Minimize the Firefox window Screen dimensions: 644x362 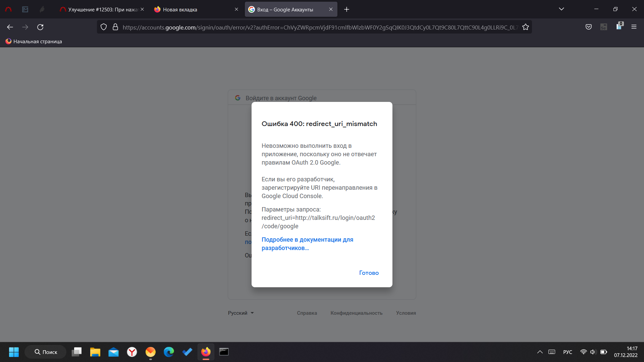click(596, 9)
